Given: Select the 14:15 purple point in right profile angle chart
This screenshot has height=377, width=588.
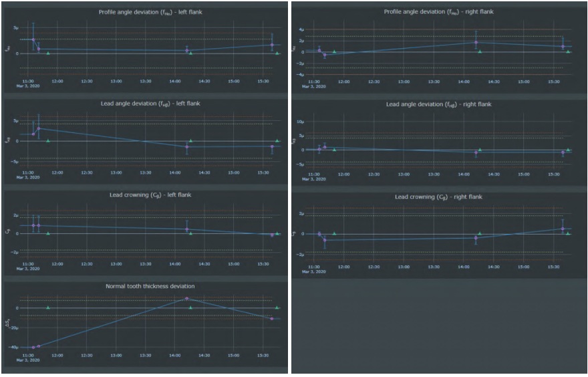Looking at the screenshot, I should click(476, 42).
